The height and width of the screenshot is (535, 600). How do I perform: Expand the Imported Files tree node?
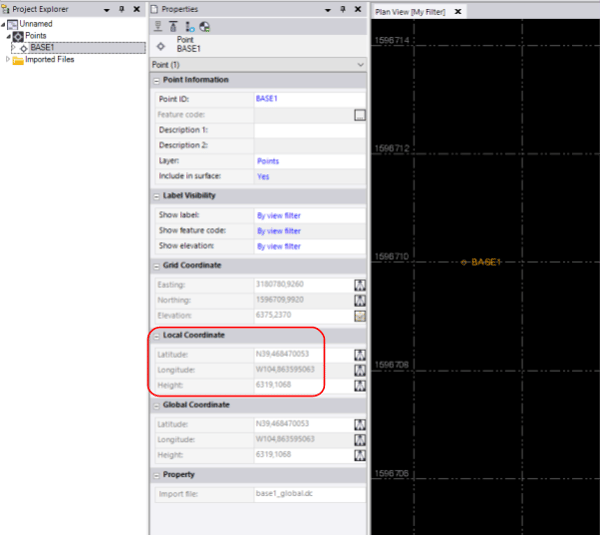click(8, 59)
